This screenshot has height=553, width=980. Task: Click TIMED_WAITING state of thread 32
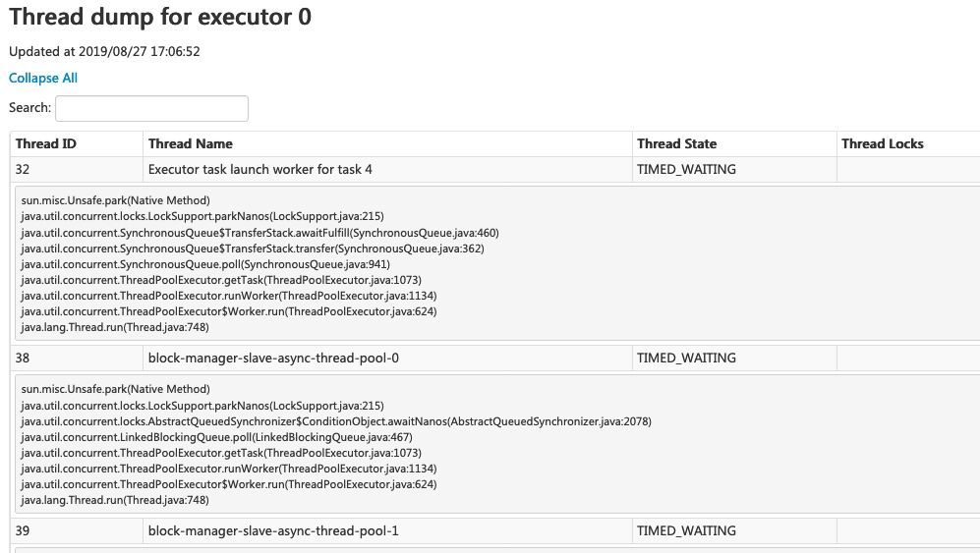coord(686,169)
